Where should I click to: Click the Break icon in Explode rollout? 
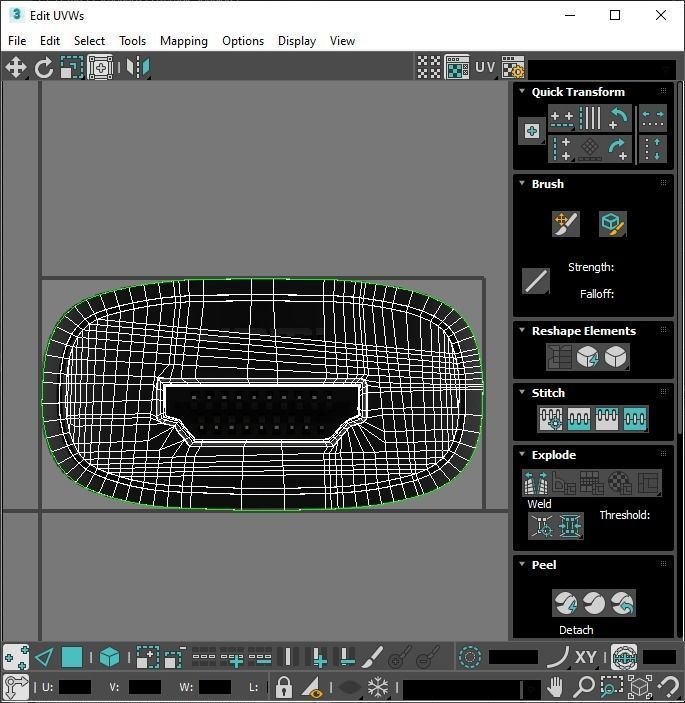tap(536, 482)
